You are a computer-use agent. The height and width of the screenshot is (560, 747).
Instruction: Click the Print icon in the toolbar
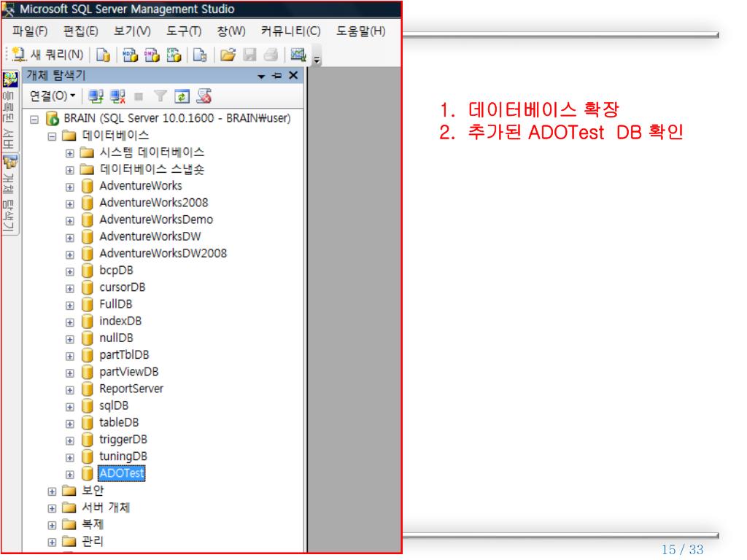(271, 55)
